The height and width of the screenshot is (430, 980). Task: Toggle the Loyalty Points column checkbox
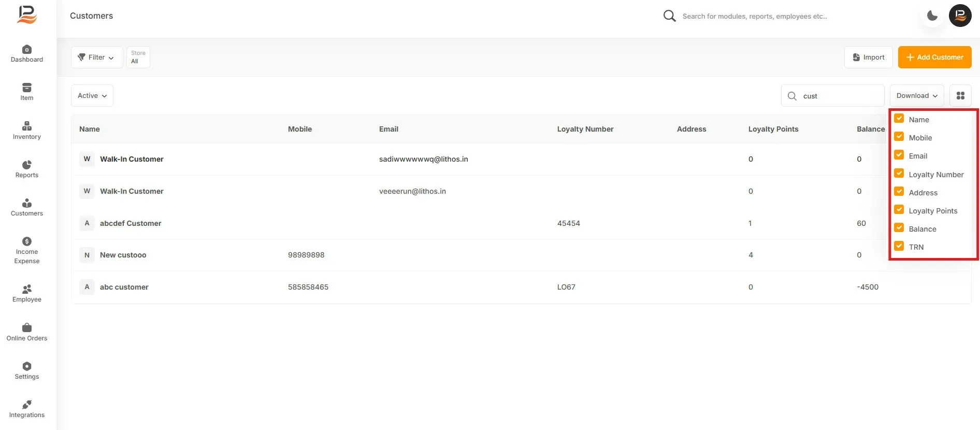[x=899, y=210]
